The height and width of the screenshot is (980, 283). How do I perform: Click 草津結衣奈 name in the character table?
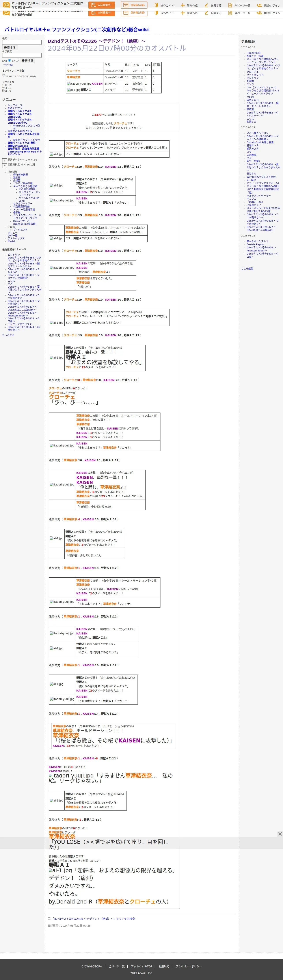point(73,77)
